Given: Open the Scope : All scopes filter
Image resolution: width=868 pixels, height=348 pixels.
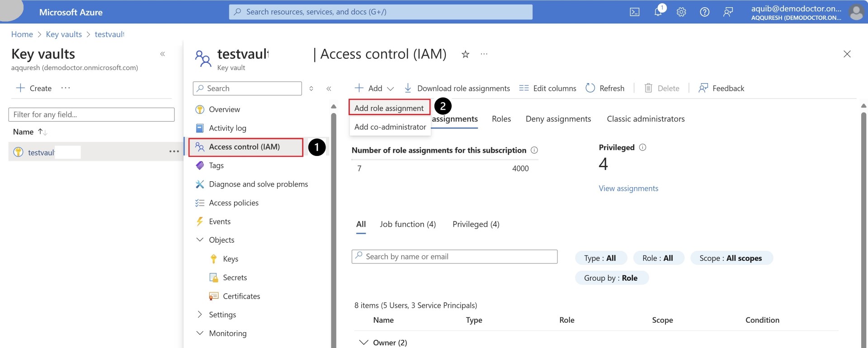Looking at the screenshot, I should (x=731, y=258).
